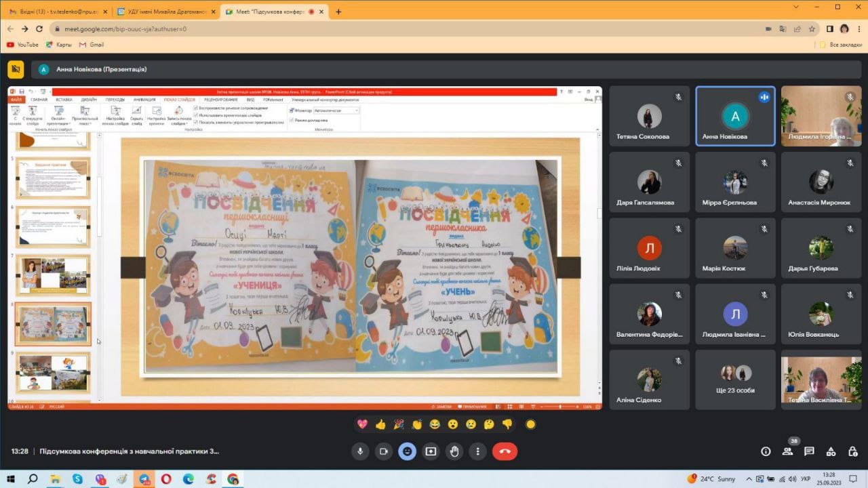This screenshot has width=868, height=488.
Task: Go back in the browser
Action: click(x=10, y=29)
